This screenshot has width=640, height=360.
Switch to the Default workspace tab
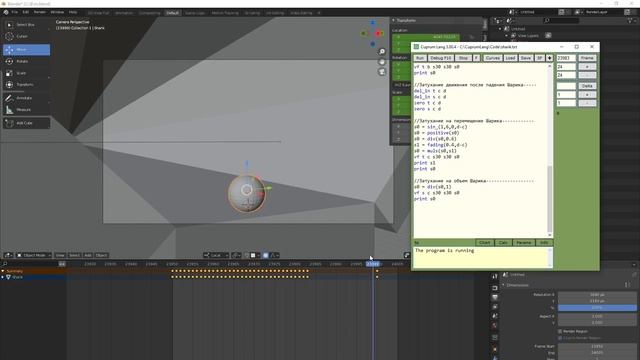click(172, 13)
